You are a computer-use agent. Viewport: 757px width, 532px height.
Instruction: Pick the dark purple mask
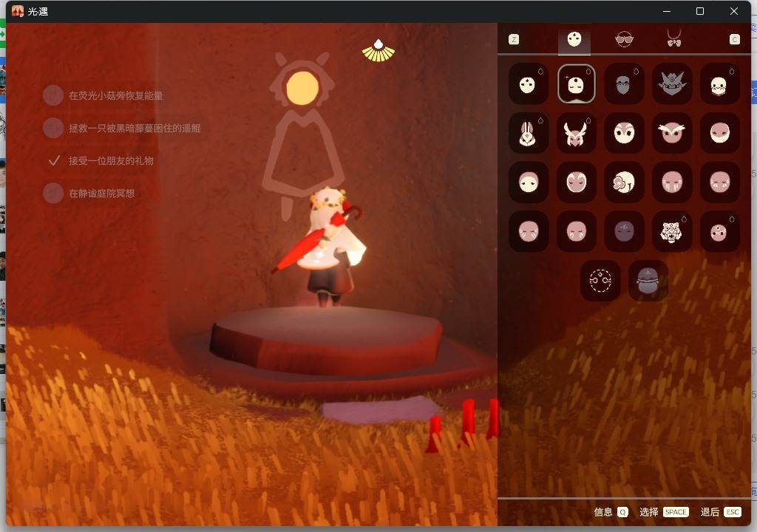[x=624, y=231]
